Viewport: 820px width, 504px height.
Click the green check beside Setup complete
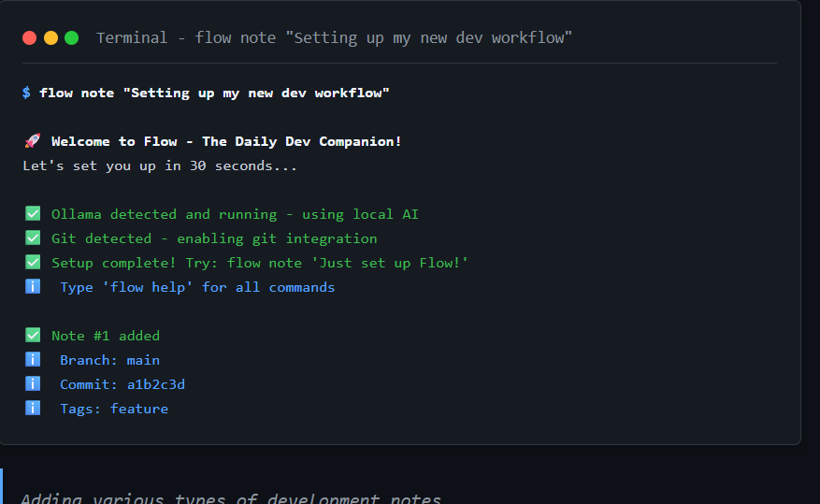pos(33,262)
